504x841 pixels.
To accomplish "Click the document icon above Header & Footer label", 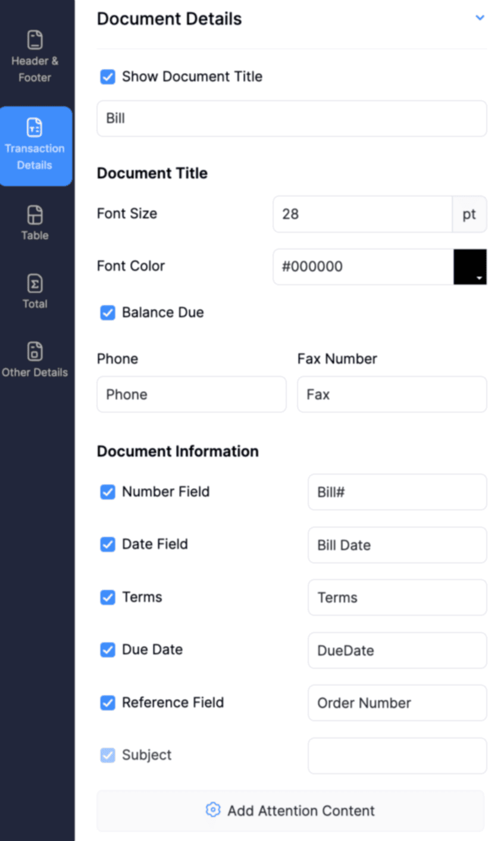I will click(x=35, y=39).
